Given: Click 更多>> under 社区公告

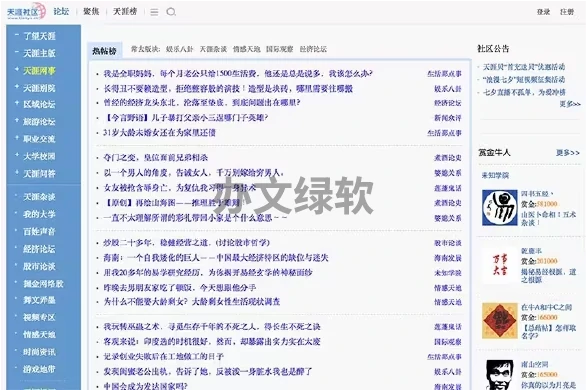Looking at the screenshot, I should (570, 104).
